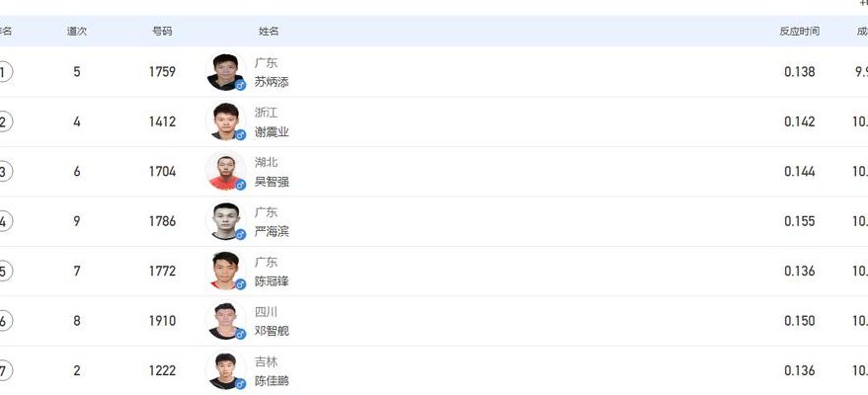The width and height of the screenshot is (868, 395).
Task: Click the 姓名 column header
Action: 269,32
